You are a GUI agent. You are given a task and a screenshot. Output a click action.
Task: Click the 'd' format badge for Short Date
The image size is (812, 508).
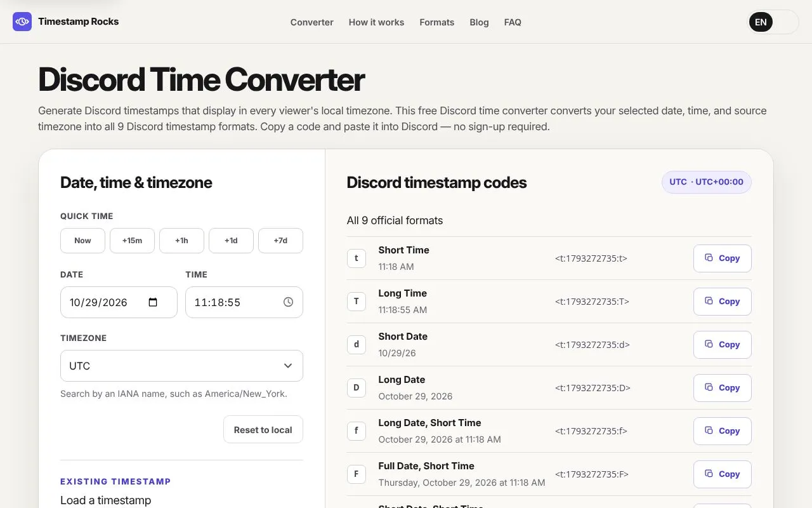click(357, 345)
